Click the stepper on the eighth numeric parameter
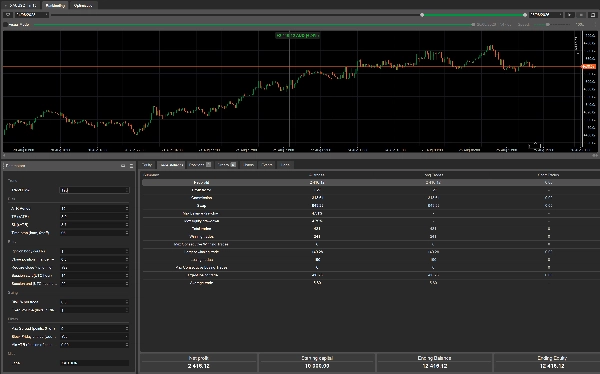The image size is (600, 374). pyautogui.click(x=127, y=276)
